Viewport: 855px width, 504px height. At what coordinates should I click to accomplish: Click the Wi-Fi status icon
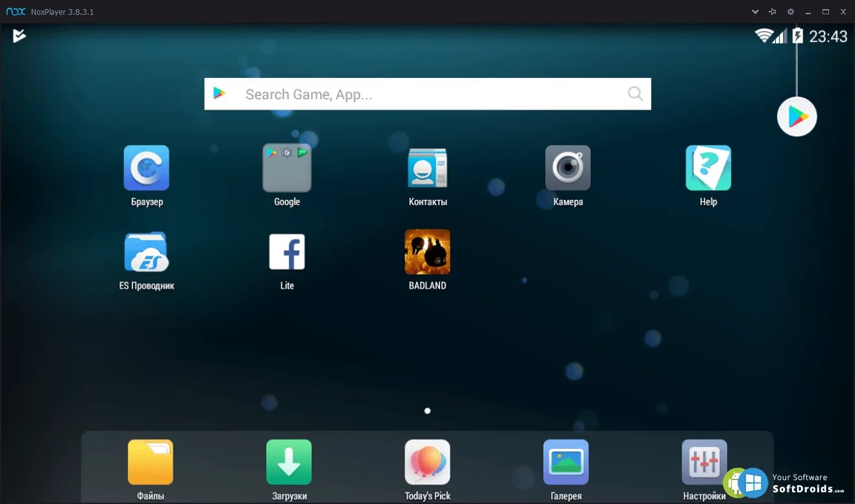tap(763, 36)
